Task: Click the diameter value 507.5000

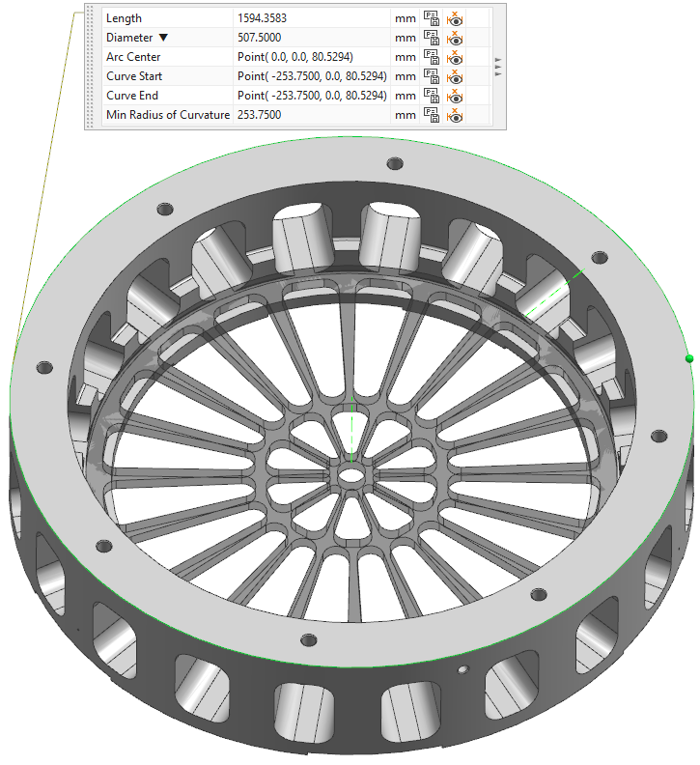Action: coord(259,38)
